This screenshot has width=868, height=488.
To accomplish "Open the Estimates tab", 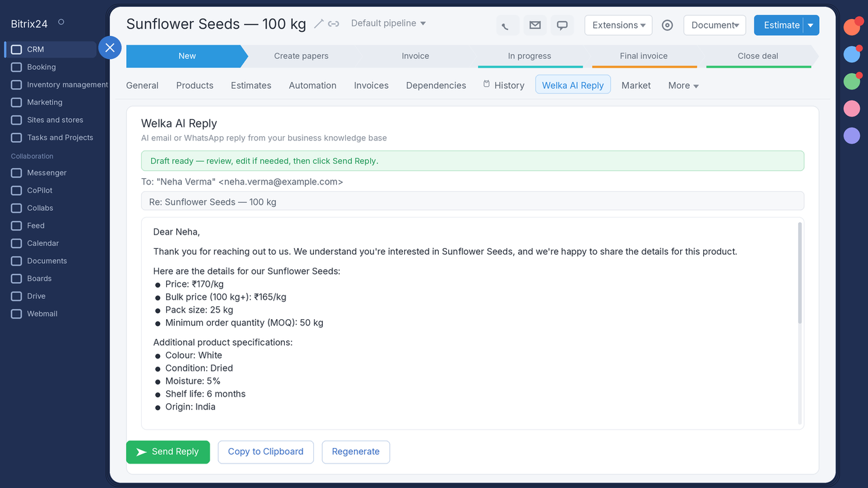I will (x=251, y=85).
